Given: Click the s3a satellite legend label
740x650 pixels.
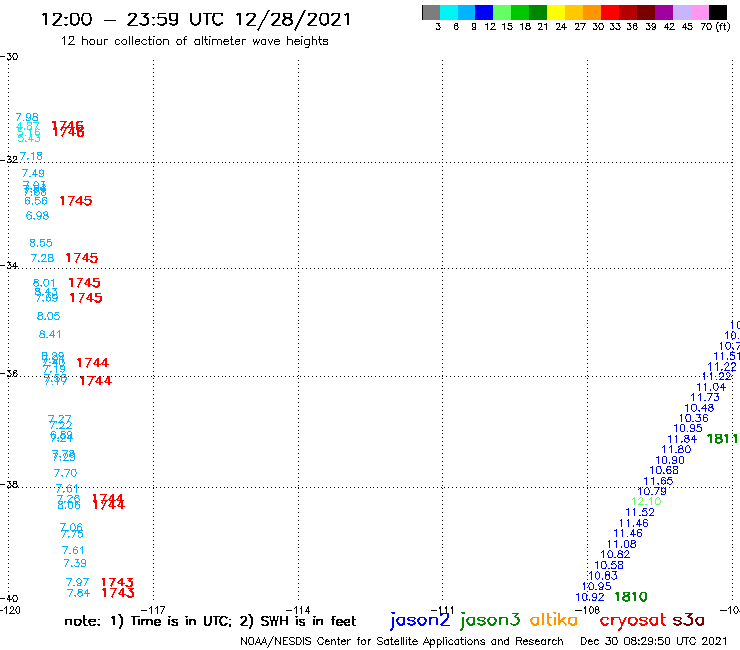Looking at the screenshot, I should click(x=689, y=620).
